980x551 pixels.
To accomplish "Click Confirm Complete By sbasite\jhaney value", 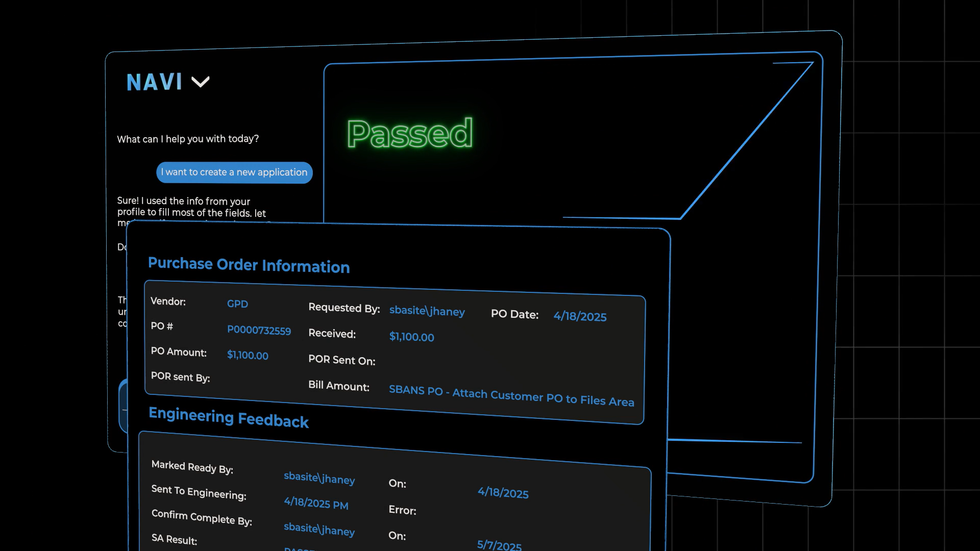I will pyautogui.click(x=319, y=530).
